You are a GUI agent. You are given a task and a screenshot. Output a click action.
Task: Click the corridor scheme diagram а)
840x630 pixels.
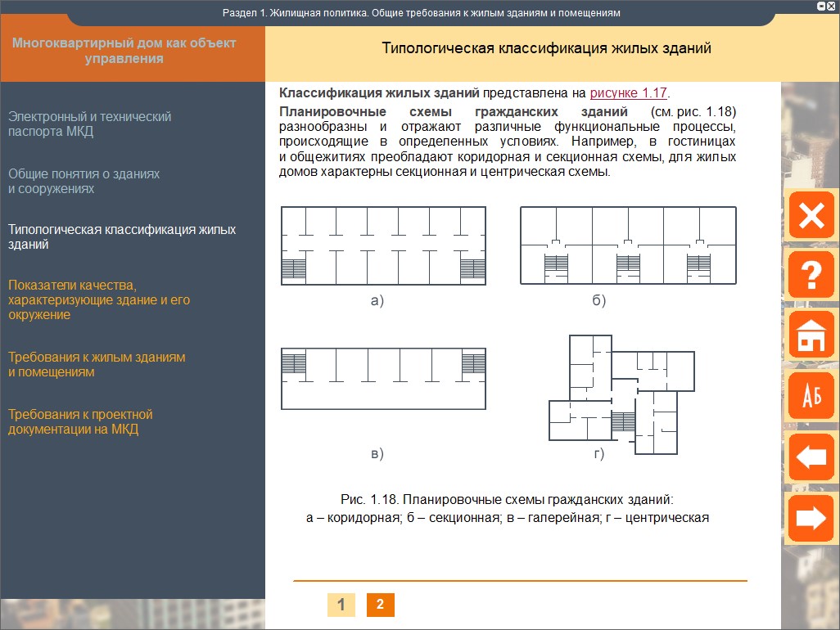coord(383,245)
